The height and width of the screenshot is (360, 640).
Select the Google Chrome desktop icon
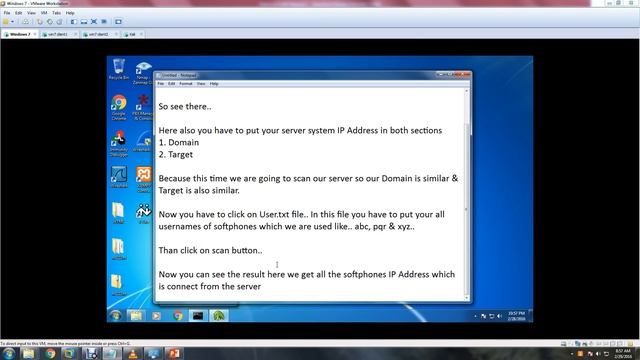[x=119, y=107]
